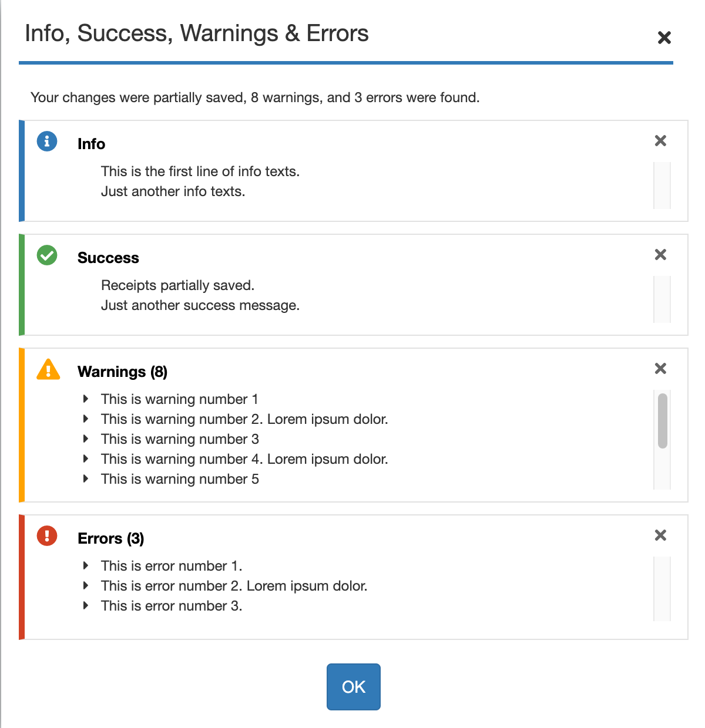Expand error number 2 disclosure arrow

point(86,586)
